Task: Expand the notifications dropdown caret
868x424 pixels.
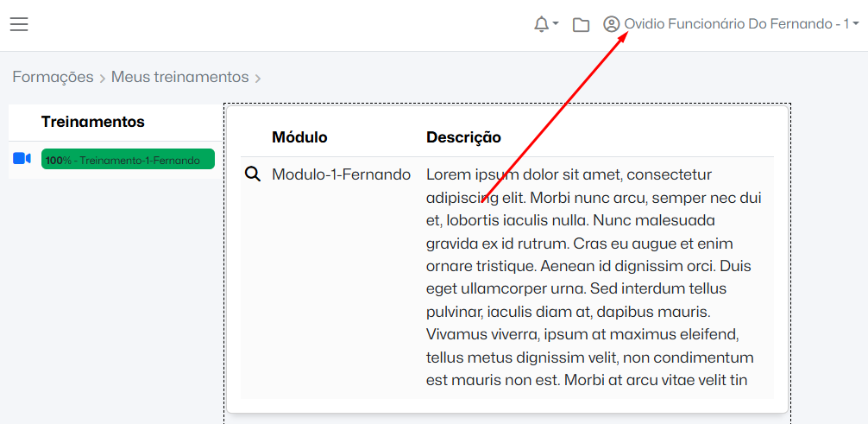Action: [556, 24]
